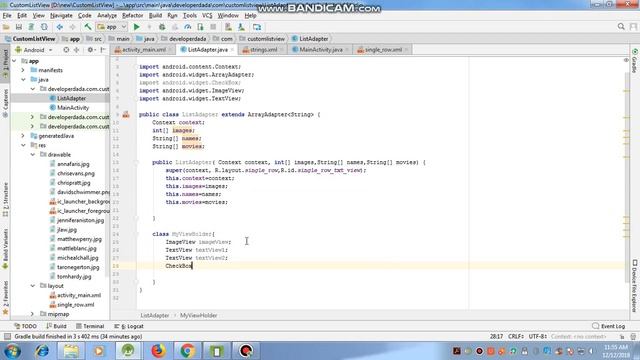Open the Event Log

click(x=609, y=326)
